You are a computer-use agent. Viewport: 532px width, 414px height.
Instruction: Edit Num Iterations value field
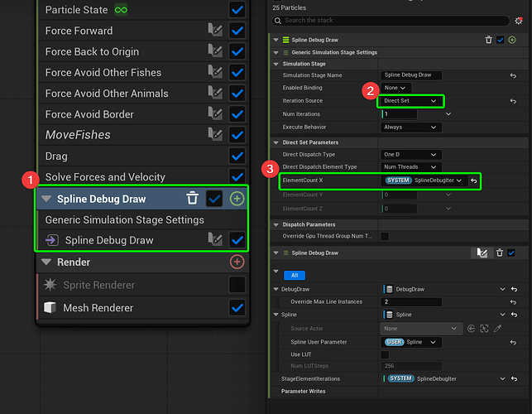(x=399, y=114)
